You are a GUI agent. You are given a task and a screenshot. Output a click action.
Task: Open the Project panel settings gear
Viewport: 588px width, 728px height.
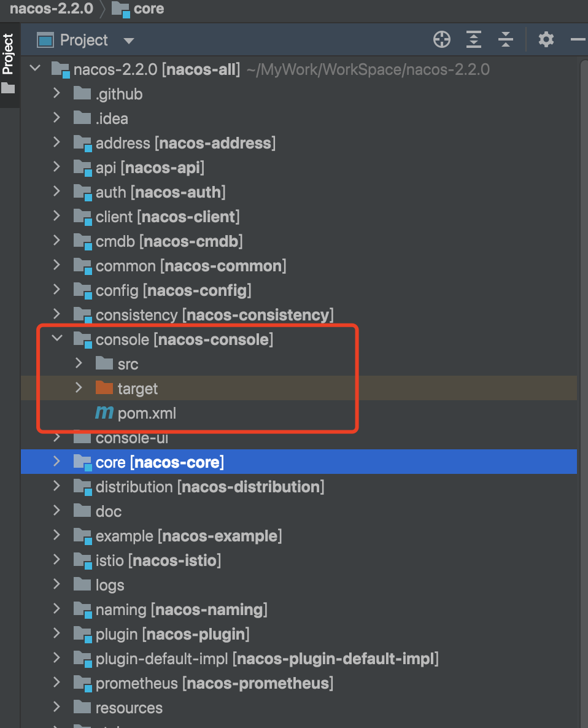tap(546, 40)
